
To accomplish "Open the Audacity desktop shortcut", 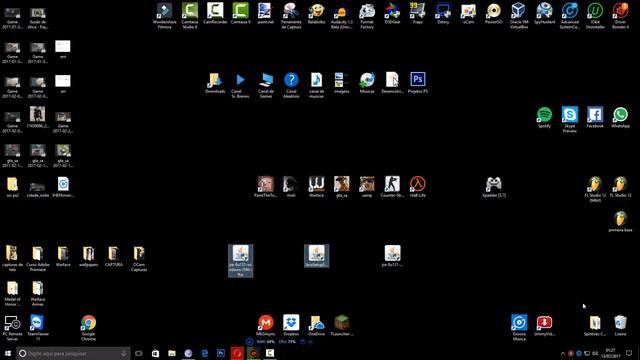I will 342,16.
